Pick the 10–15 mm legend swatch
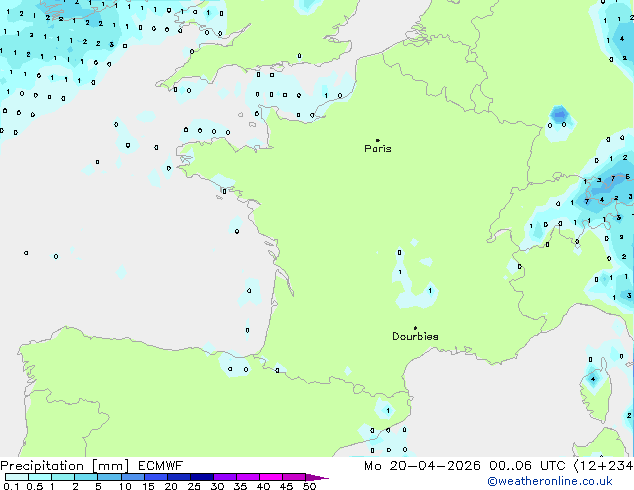Viewport: 634px width, 490px height. [132, 477]
